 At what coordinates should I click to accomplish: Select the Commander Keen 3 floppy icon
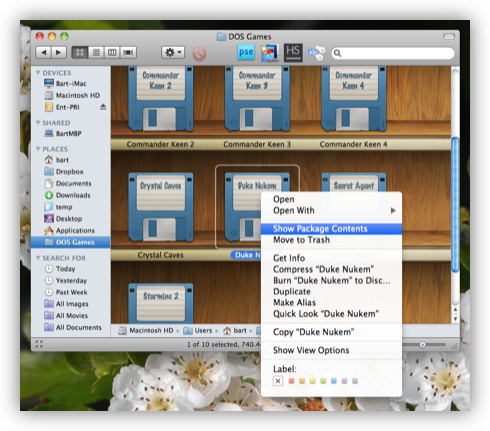257,99
